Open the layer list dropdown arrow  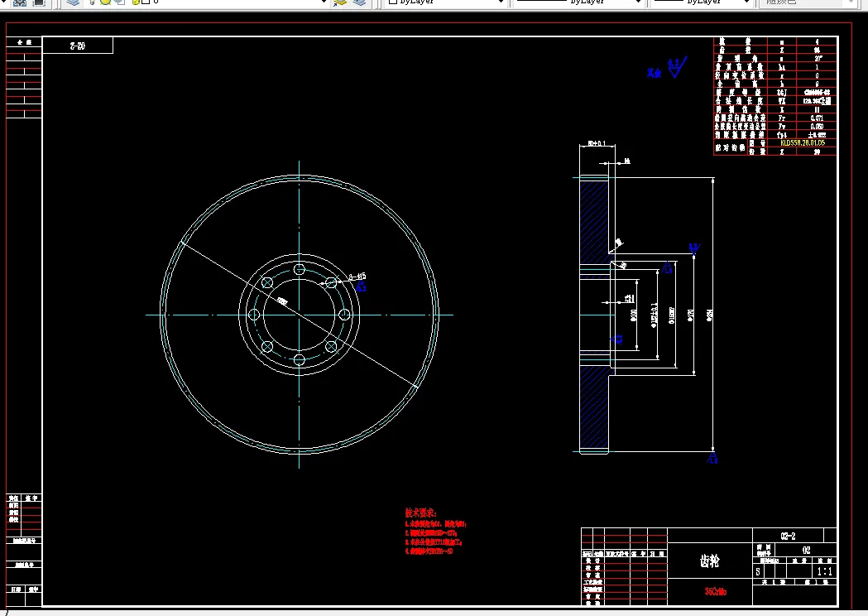click(x=324, y=2)
